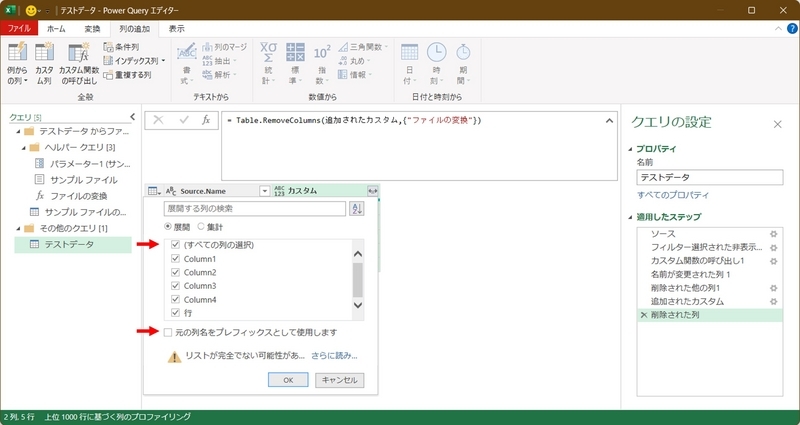This screenshot has height=425, width=800.
Task: Uncheck the Column4 checkbox
Action: (x=176, y=299)
